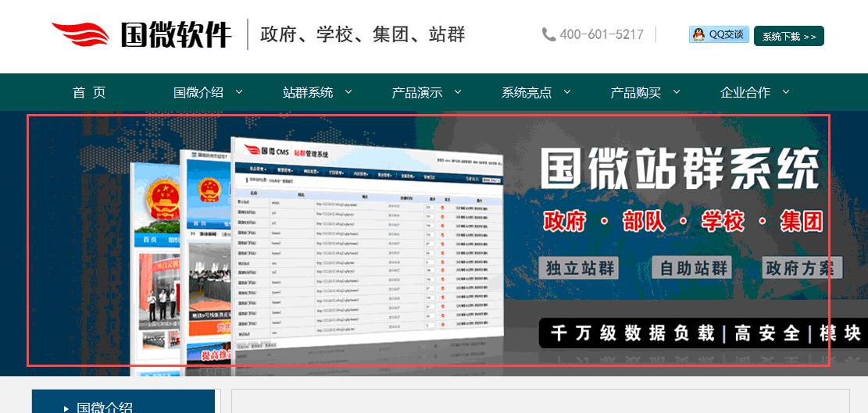Click the 国微站群系统 banner headline
868x413 pixels.
coord(680,169)
